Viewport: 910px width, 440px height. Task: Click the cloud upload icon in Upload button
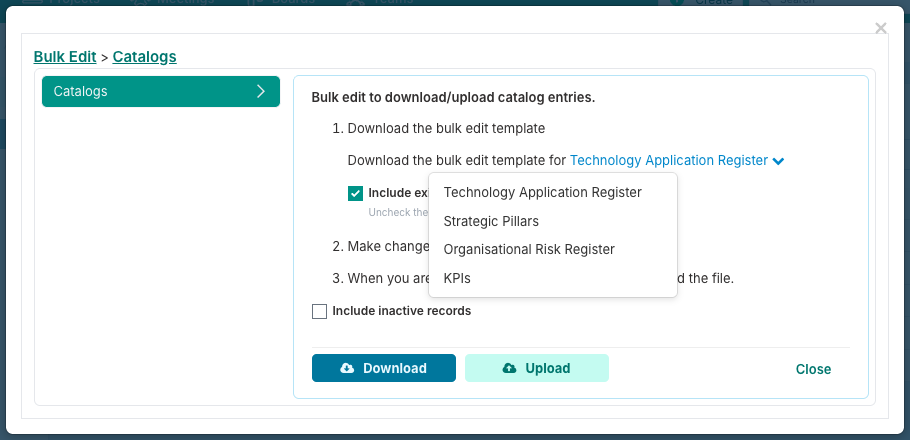click(509, 369)
